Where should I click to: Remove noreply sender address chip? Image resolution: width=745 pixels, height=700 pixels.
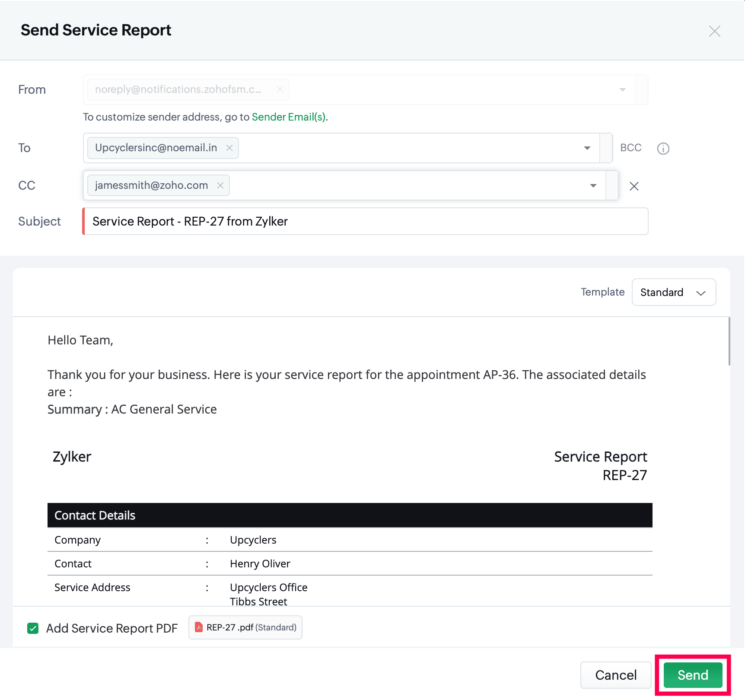[x=280, y=89]
